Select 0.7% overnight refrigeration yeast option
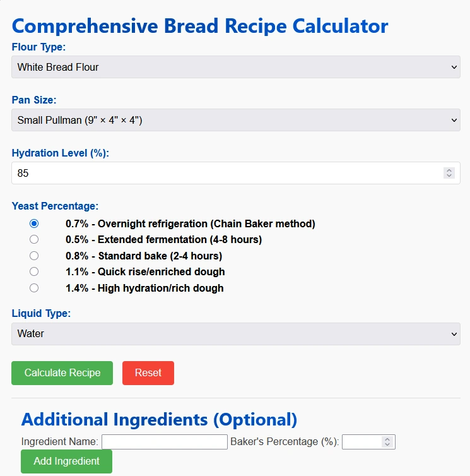Screen dimensions: 470x476 tap(34, 223)
